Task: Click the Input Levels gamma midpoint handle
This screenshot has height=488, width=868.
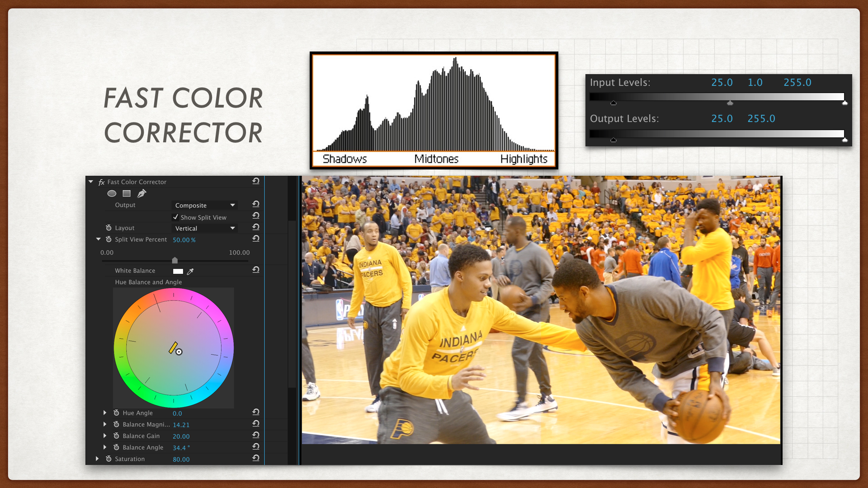Action: click(730, 103)
